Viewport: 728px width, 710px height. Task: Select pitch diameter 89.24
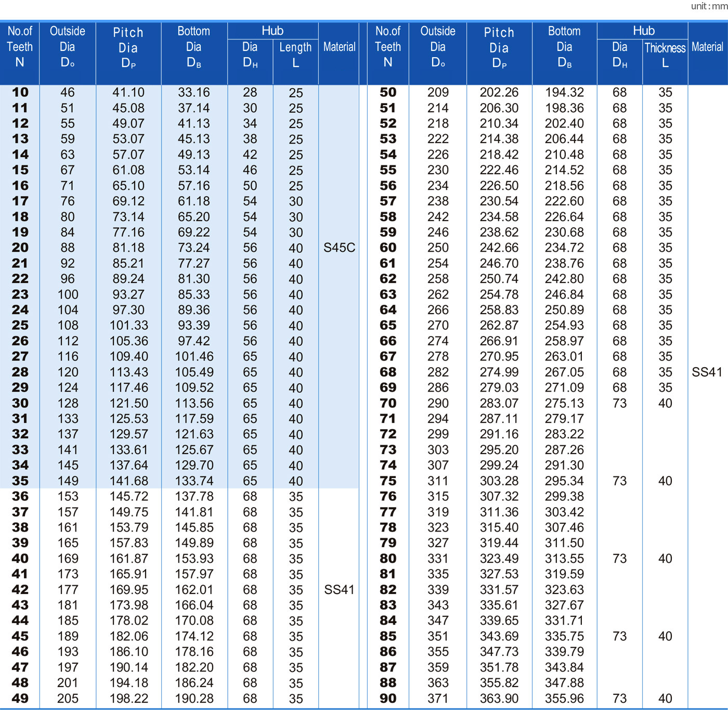coord(128,279)
